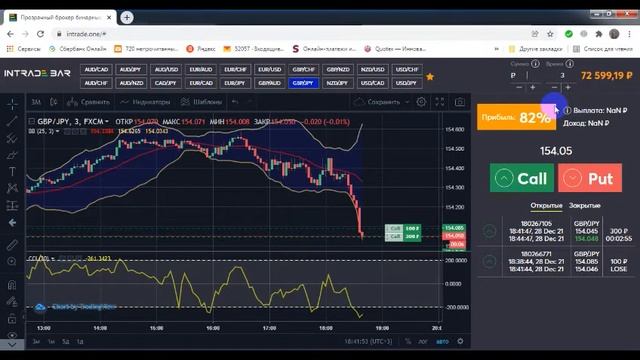Viewport: 640px width, 360px height.
Task: Open axis settings gear at chart bottom
Action: 460,341
